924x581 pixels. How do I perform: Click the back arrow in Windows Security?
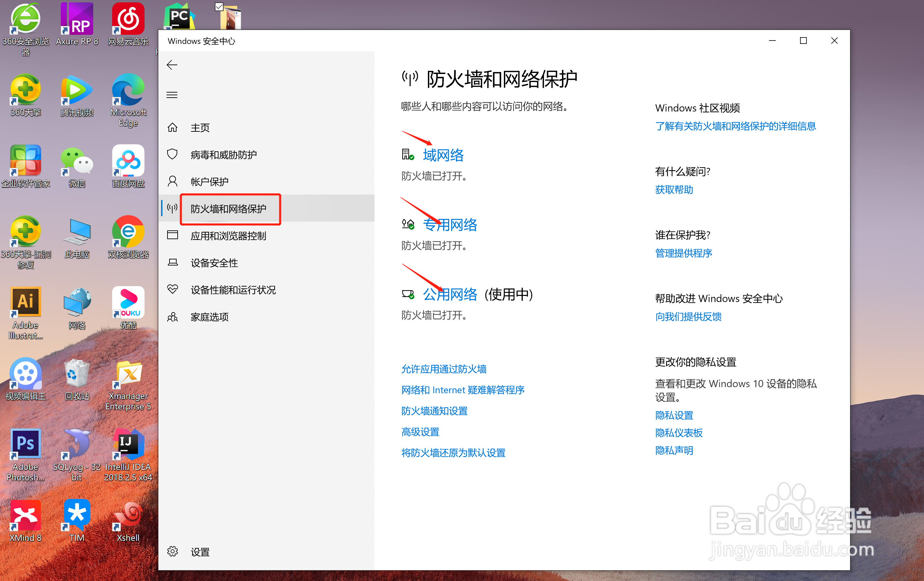pos(172,65)
